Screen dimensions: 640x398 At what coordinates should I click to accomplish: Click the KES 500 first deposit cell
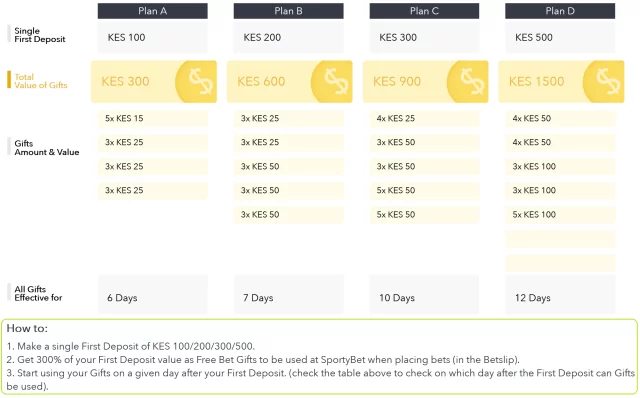point(560,37)
